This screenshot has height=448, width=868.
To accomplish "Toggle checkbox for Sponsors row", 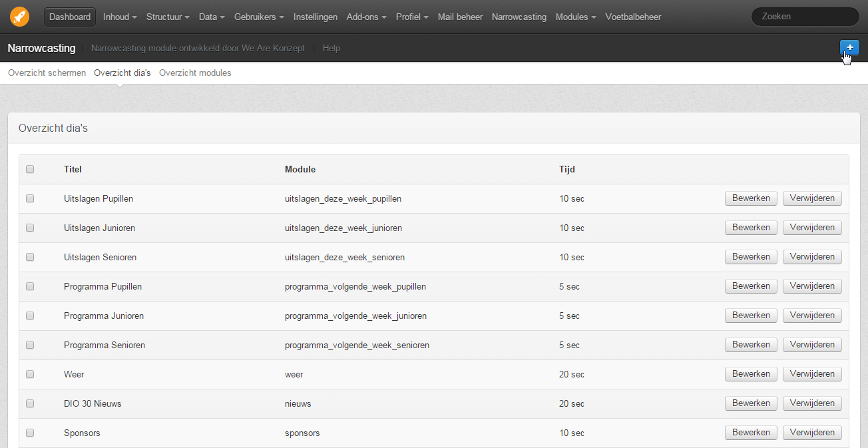I will point(30,433).
